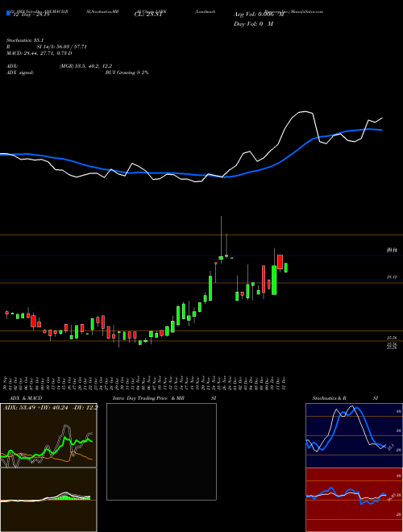Click the final green candlestick on the chart

click(286, 268)
